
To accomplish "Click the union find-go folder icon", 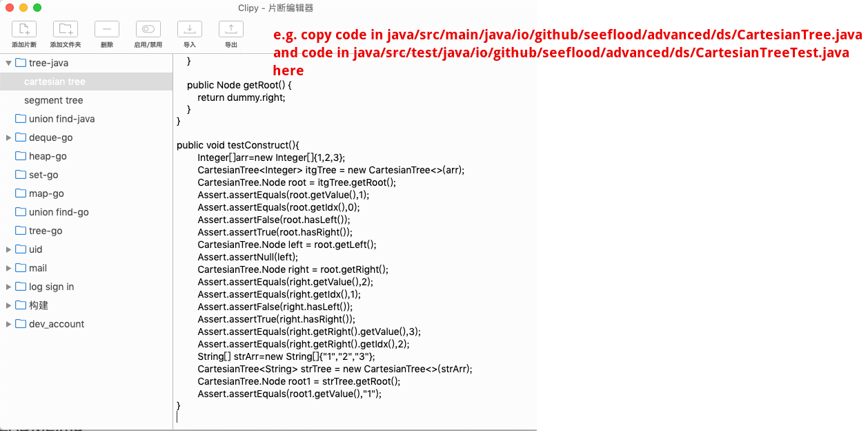I will (20, 212).
